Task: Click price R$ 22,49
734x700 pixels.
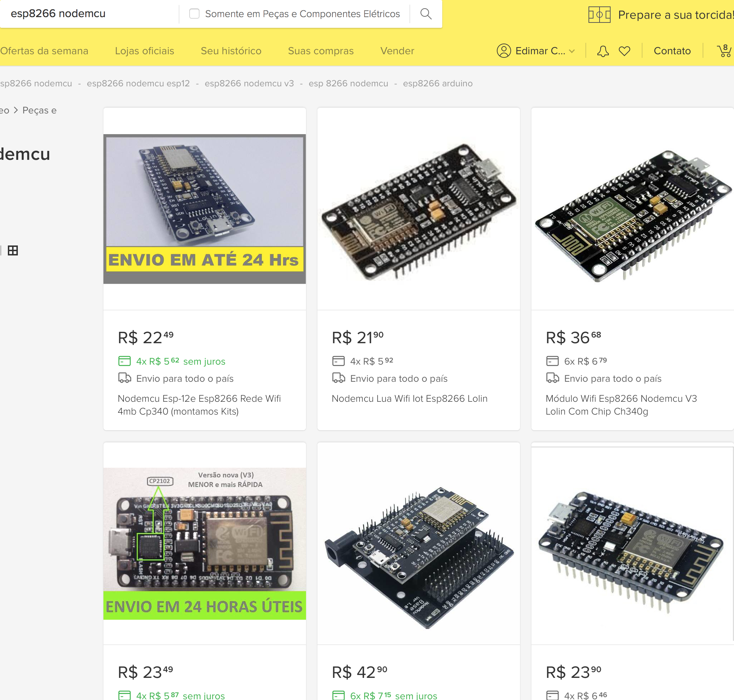Action: 146,337
